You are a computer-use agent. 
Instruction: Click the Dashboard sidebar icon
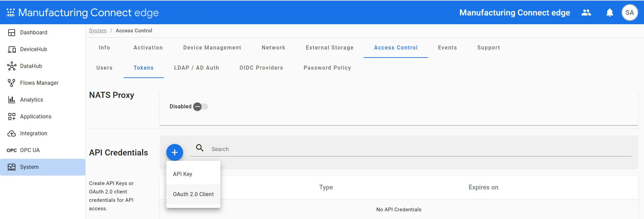point(12,33)
